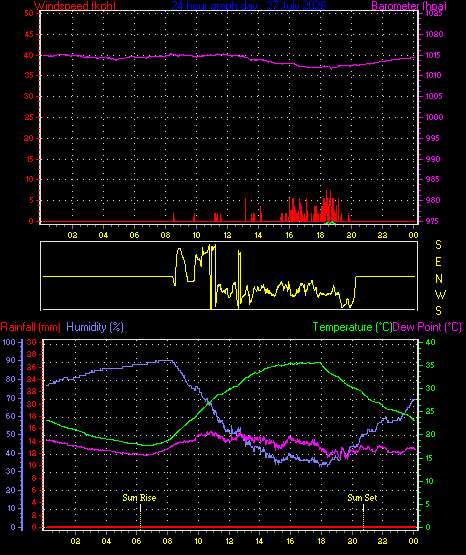
Task: Click humidity axis value "100"
Action: tap(9, 342)
